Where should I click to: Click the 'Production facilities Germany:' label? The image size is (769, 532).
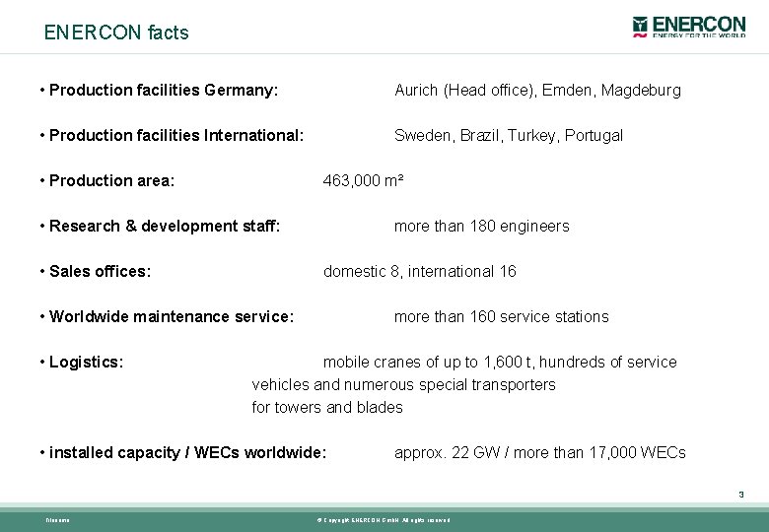(x=164, y=90)
